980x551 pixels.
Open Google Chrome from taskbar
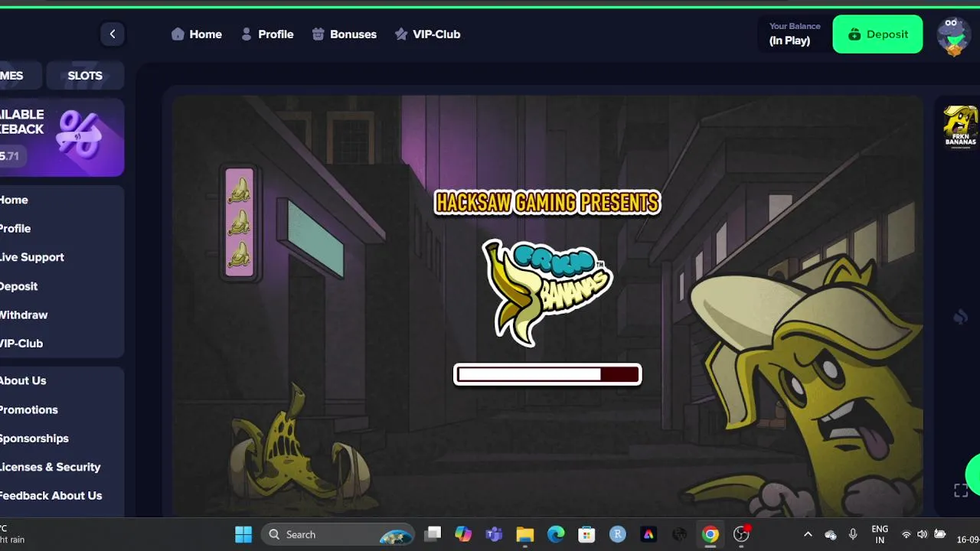click(710, 534)
